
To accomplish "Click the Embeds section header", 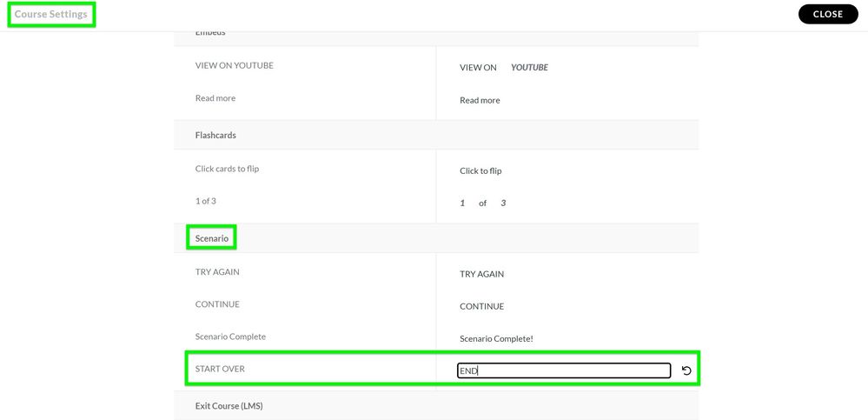I will coord(210,33).
